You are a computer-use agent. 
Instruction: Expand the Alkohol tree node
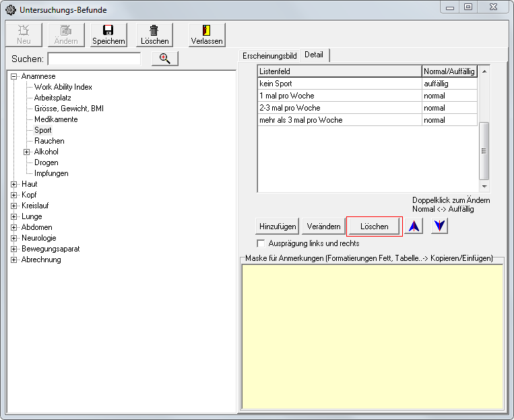click(x=27, y=152)
